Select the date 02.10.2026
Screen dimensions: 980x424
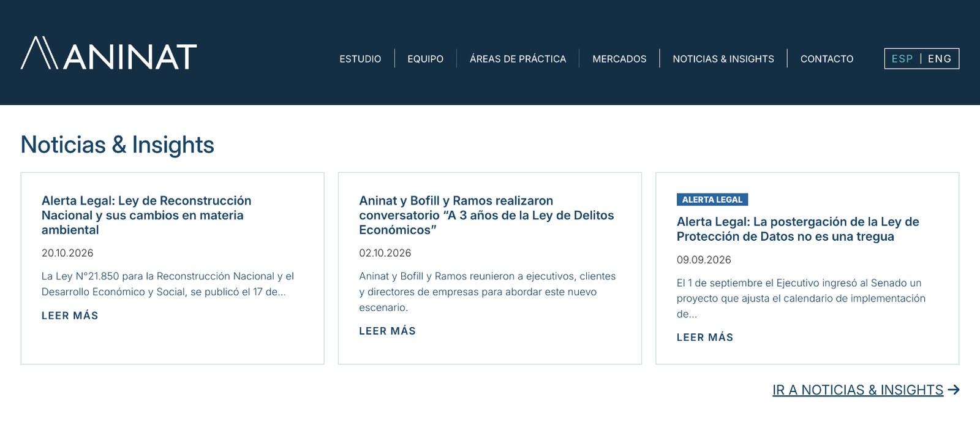385,253
